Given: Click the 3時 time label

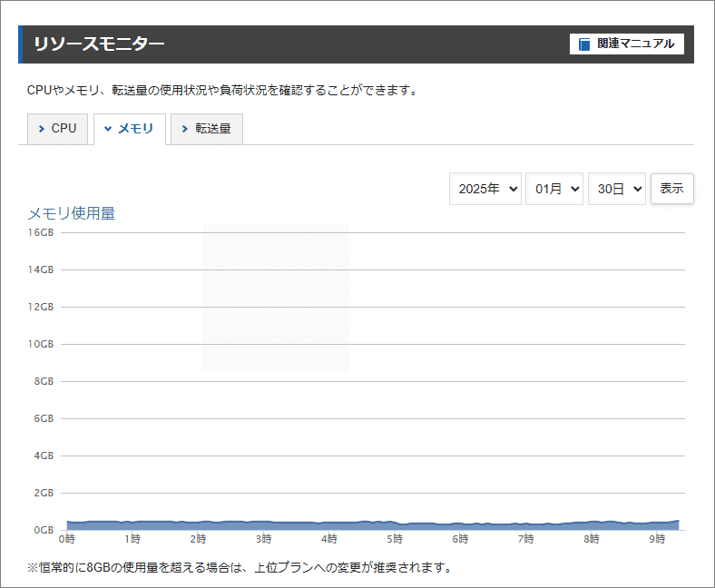Looking at the screenshot, I should [263, 539].
